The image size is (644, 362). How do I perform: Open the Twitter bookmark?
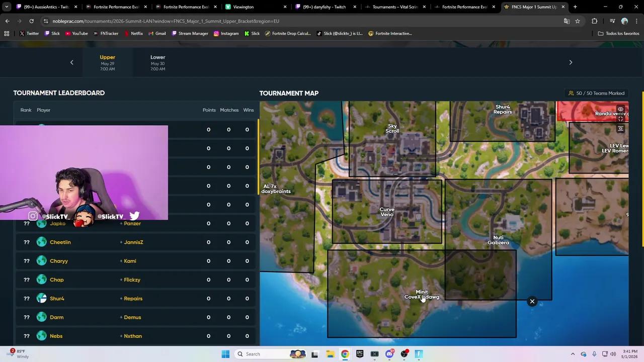tap(29, 34)
